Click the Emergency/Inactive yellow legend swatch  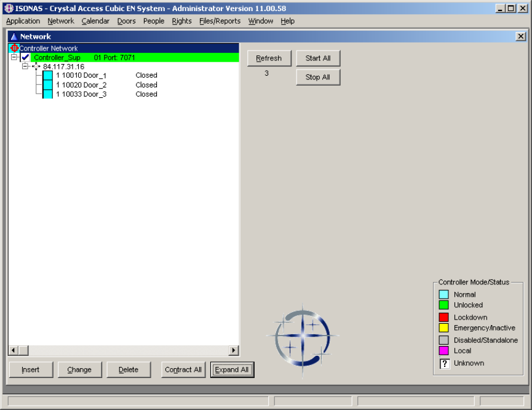coord(444,328)
